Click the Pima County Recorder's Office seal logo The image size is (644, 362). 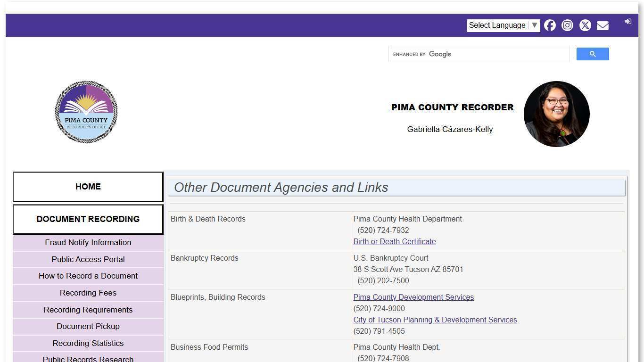86,112
